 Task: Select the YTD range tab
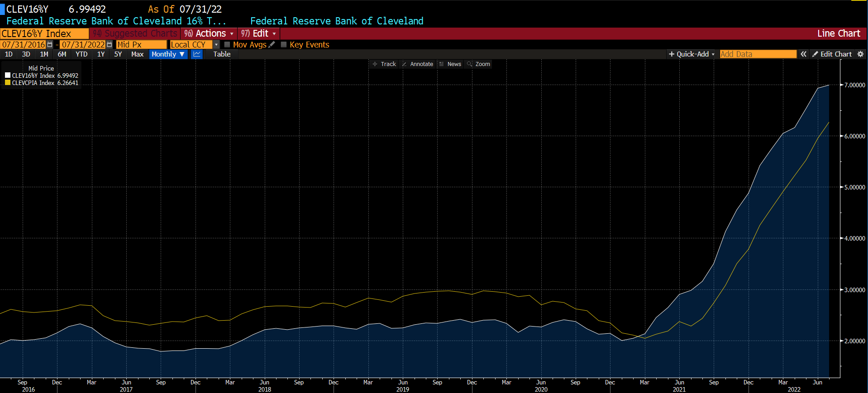[x=81, y=54]
